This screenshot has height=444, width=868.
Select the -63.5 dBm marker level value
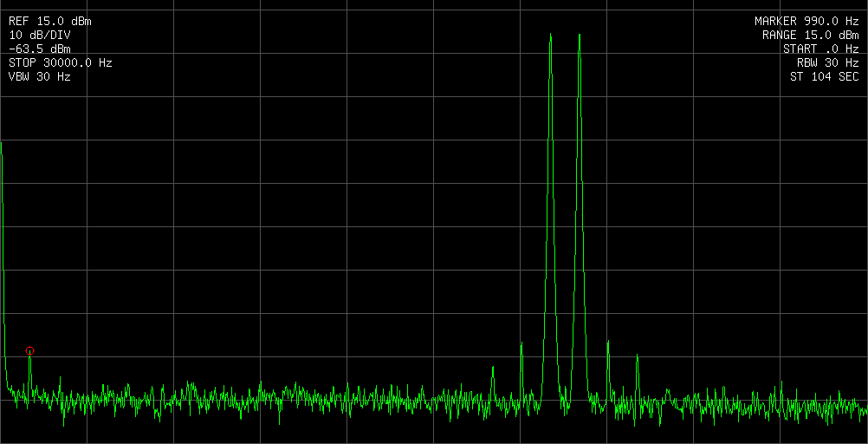pos(40,49)
